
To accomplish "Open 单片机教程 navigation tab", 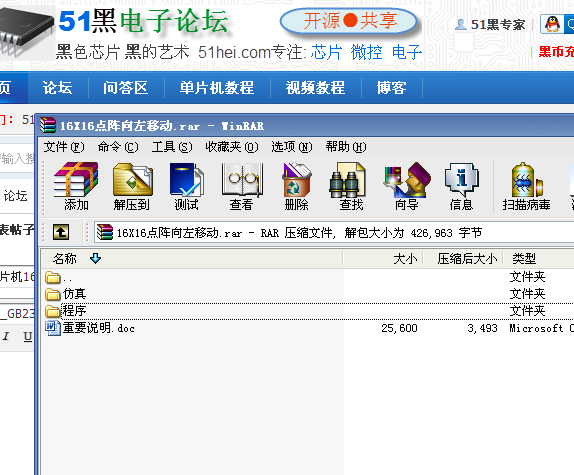I will (217, 88).
